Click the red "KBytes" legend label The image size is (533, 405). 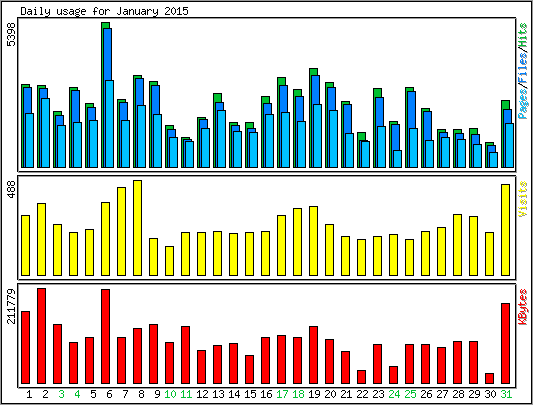[x=523, y=306]
